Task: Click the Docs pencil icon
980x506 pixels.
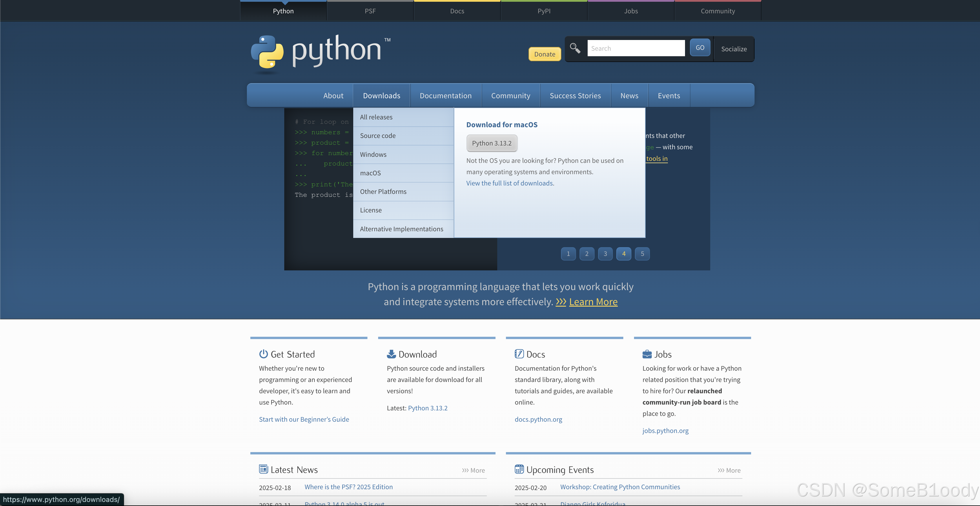Action: pos(519,354)
